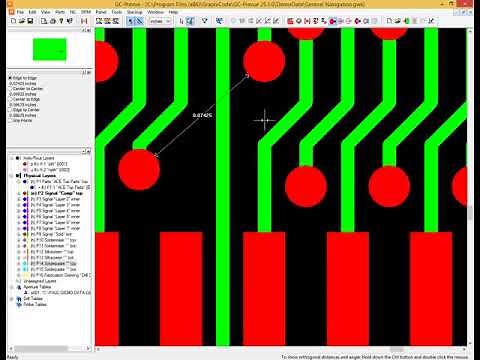Close the measurement options panel
The image size is (480, 360).
tap(89, 72)
